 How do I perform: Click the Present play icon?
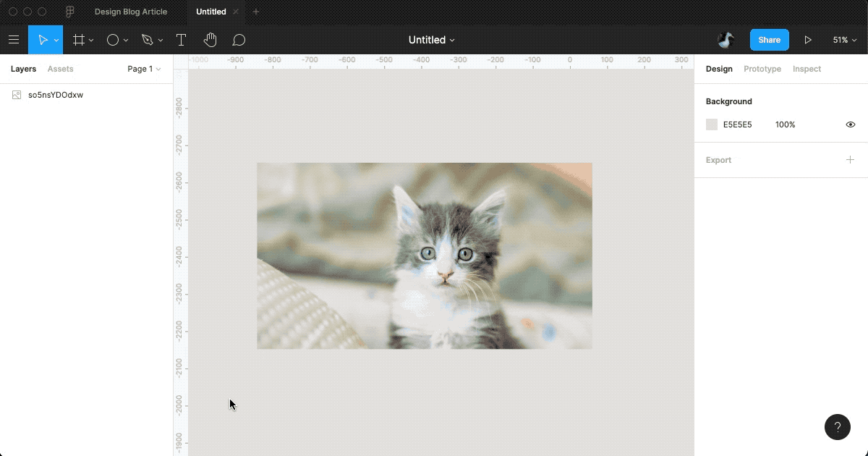[x=808, y=40]
